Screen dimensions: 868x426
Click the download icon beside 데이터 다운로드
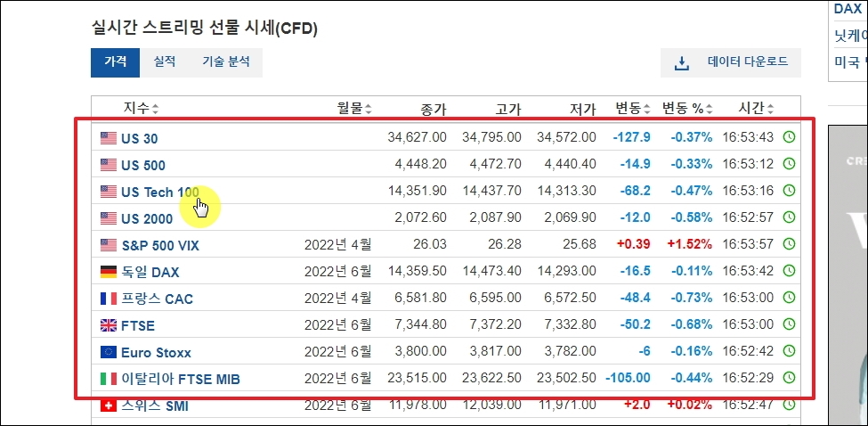click(681, 63)
